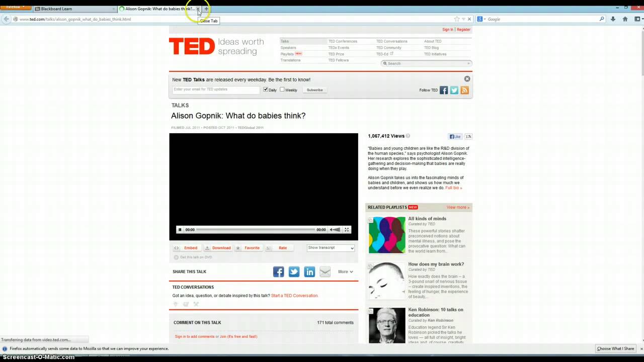
Task: Switch to the Blackboard Learn tab
Action: coord(75,9)
